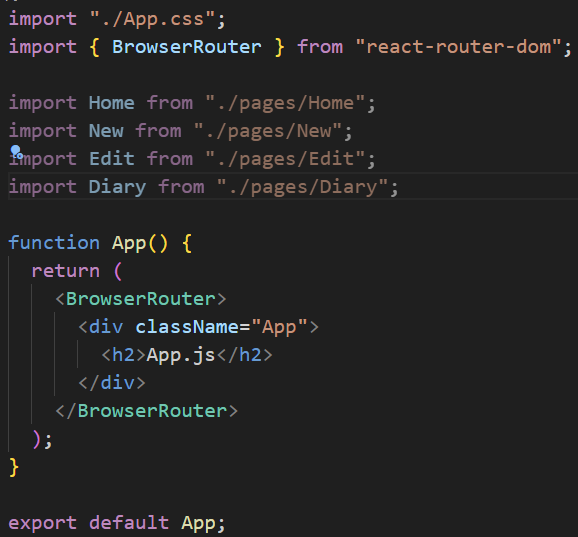This screenshot has width=578, height=537.
Task: Click the "react-router-dom" module string
Action: pos(458,47)
